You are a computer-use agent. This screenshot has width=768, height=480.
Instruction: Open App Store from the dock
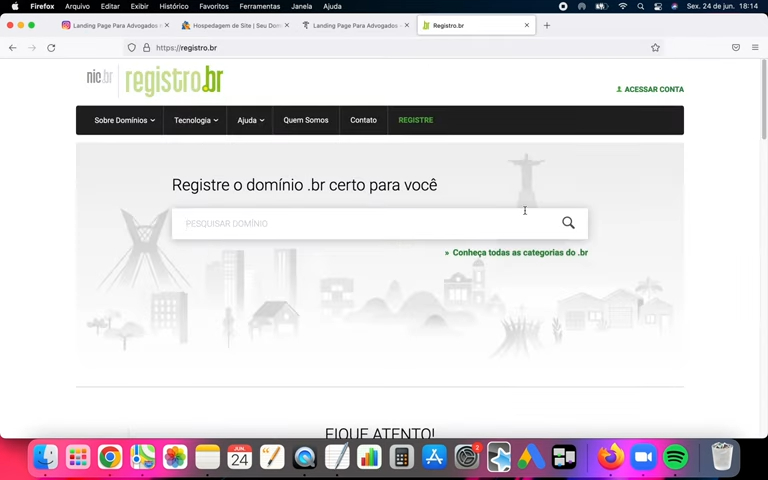[434, 457]
